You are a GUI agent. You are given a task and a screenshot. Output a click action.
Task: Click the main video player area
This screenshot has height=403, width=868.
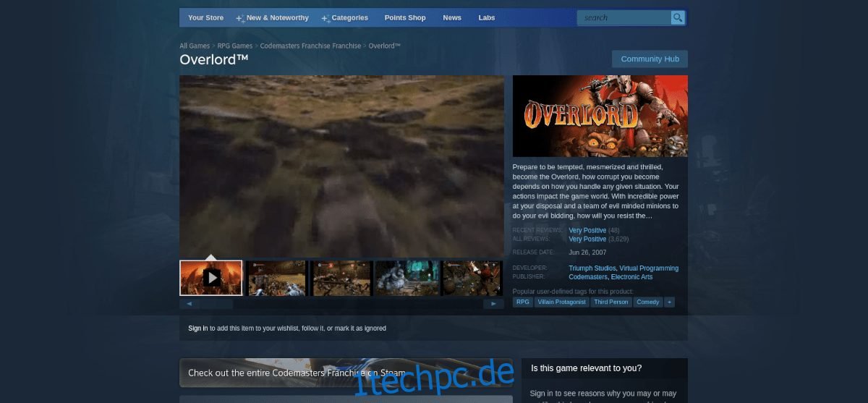point(341,166)
